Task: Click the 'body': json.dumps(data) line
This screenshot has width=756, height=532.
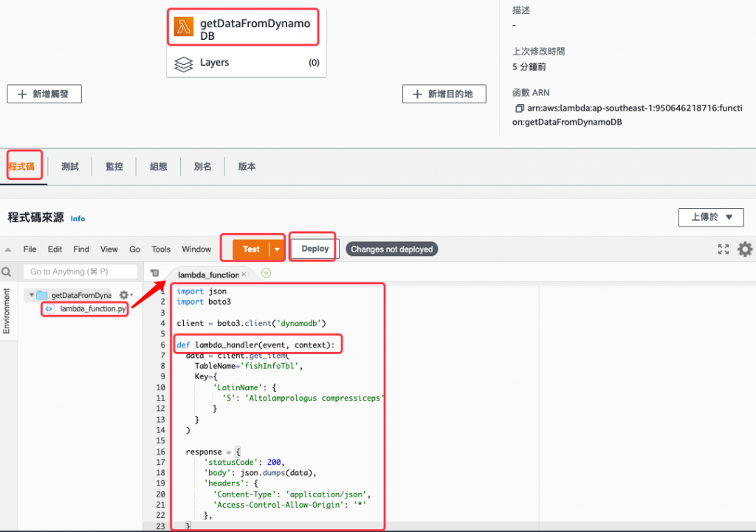Action: tap(260, 473)
